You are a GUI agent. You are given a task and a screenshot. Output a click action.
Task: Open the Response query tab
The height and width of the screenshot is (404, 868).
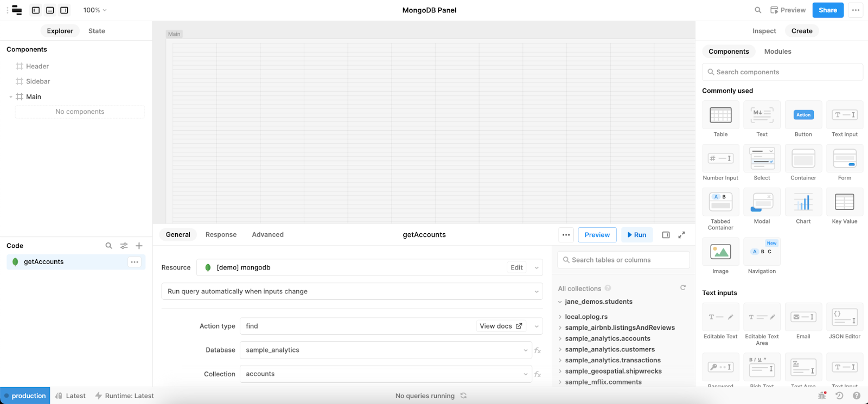point(221,235)
